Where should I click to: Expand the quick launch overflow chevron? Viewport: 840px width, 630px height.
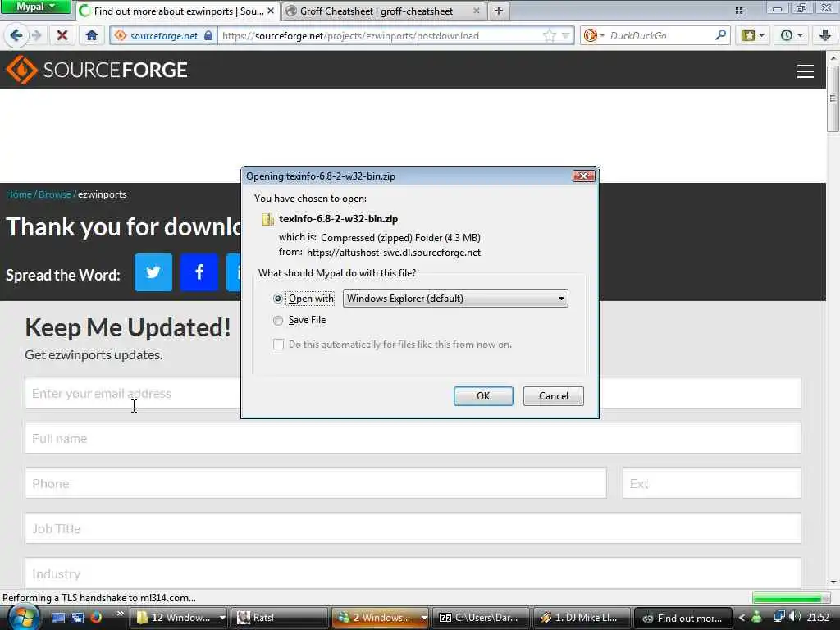(x=120, y=614)
